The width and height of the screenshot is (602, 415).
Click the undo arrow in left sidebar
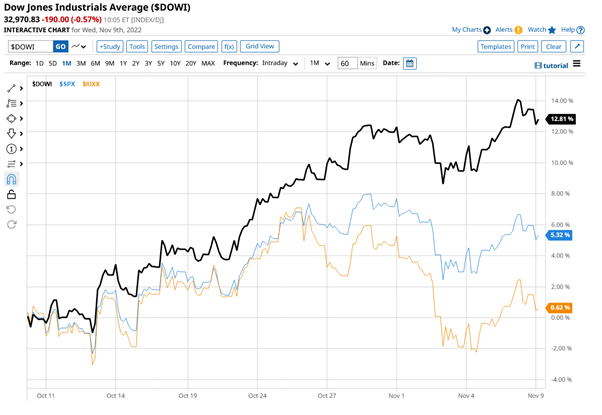(12, 208)
